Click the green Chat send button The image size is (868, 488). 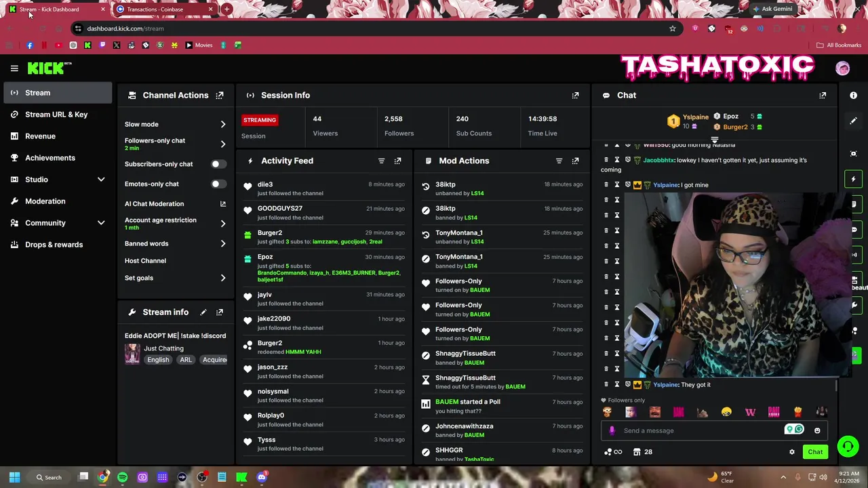(x=815, y=452)
